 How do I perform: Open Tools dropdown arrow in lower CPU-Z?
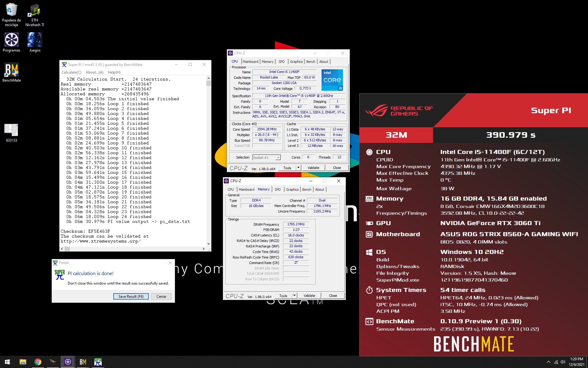coord(294,296)
